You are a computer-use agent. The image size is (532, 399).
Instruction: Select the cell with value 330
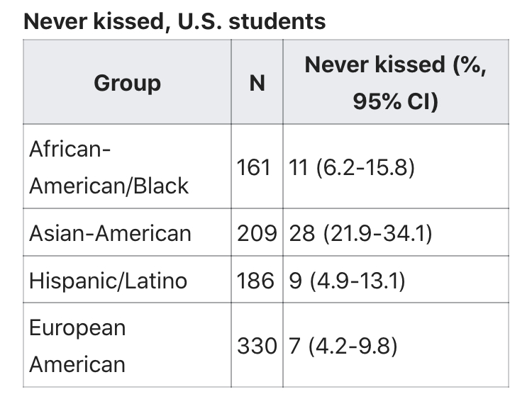click(x=257, y=345)
